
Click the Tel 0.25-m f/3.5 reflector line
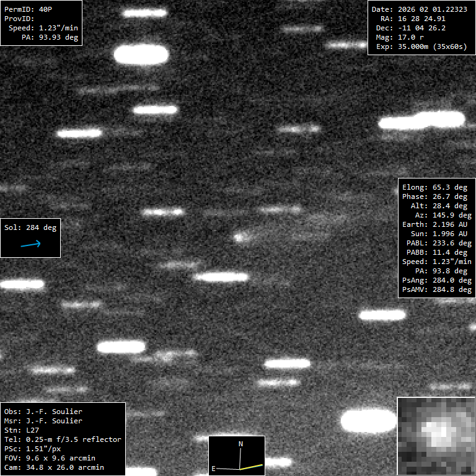click(63, 439)
